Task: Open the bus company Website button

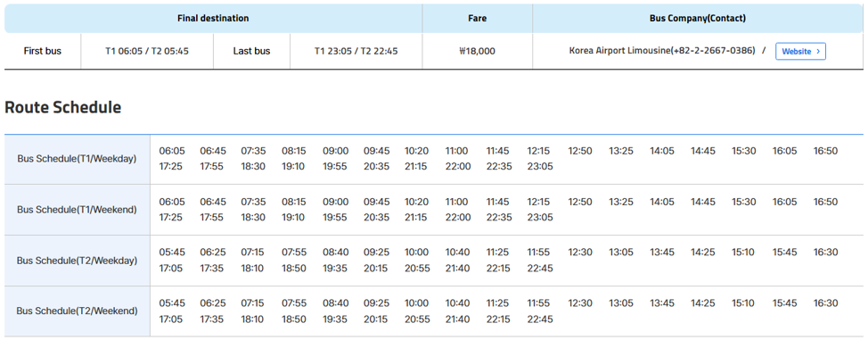Action: 800,51
